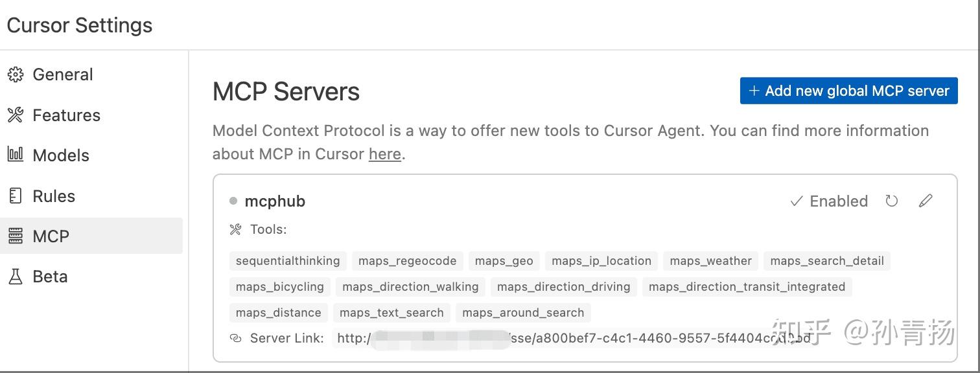980x373 pixels.
Task: Click the maps_bicycling tool tag
Action: [x=280, y=287]
